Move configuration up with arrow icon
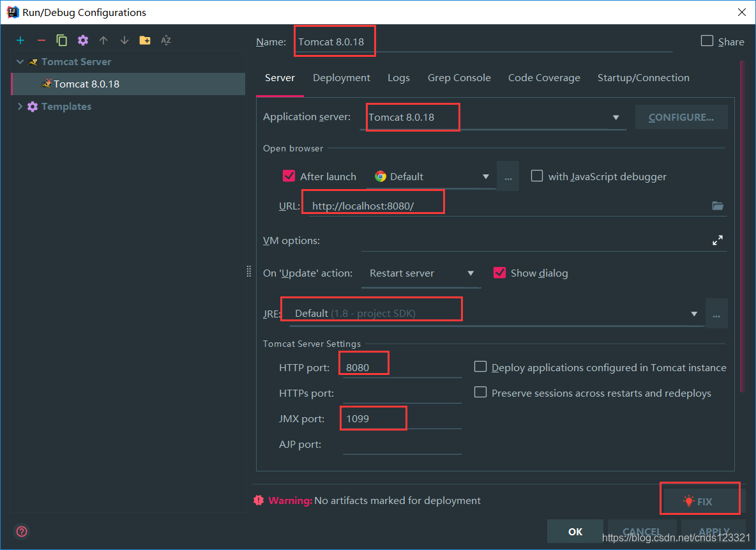 pyautogui.click(x=103, y=40)
